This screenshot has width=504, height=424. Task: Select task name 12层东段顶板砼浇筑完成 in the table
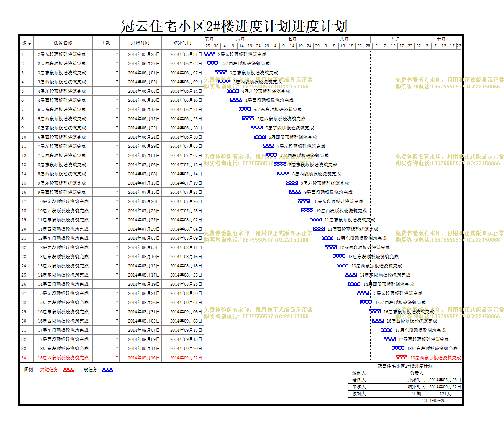tap(63, 238)
